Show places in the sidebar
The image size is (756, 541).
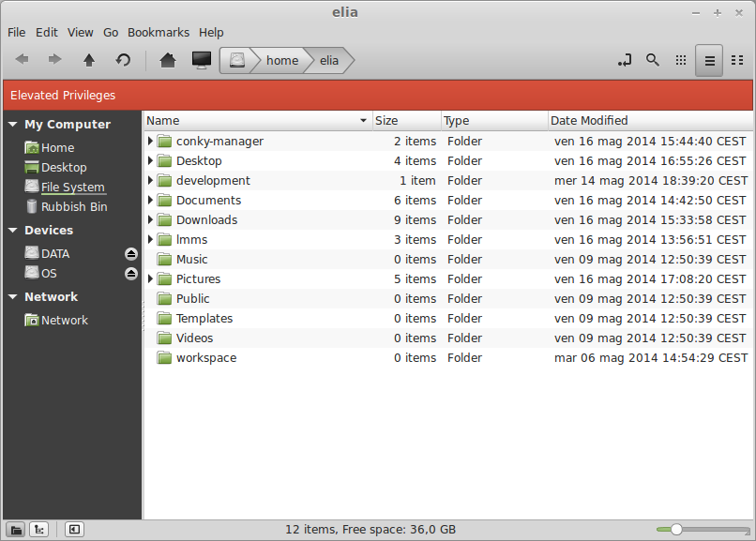(x=16, y=530)
